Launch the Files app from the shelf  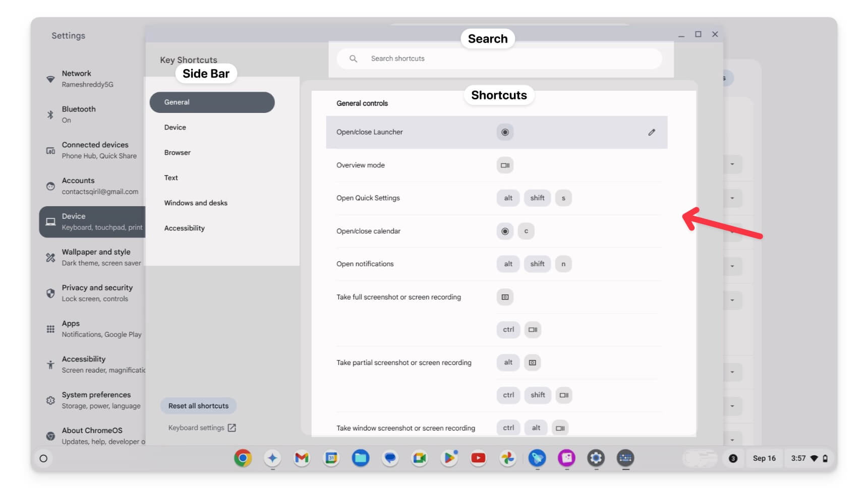[361, 458]
